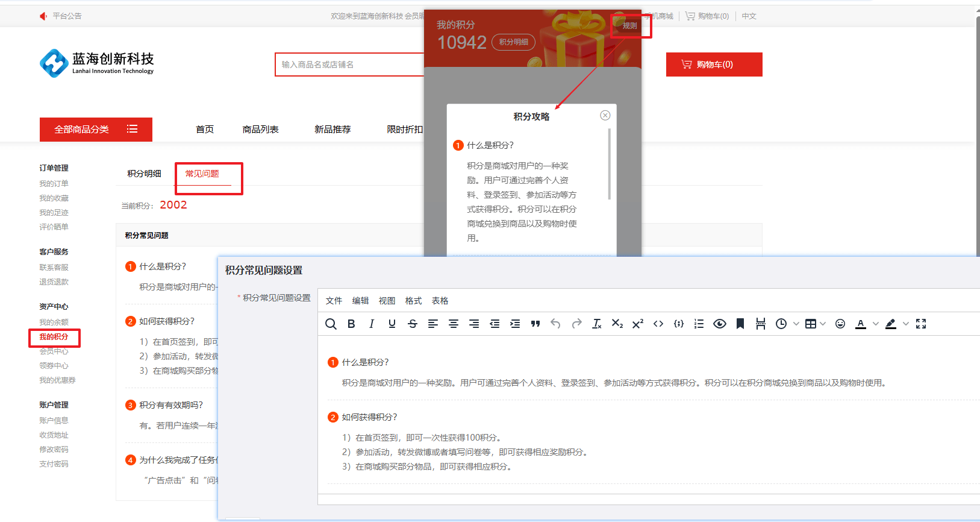This screenshot has width=980, height=522.
Task: Toggle bold formatting in editor toolbar
Action: [x=351, y=324]
